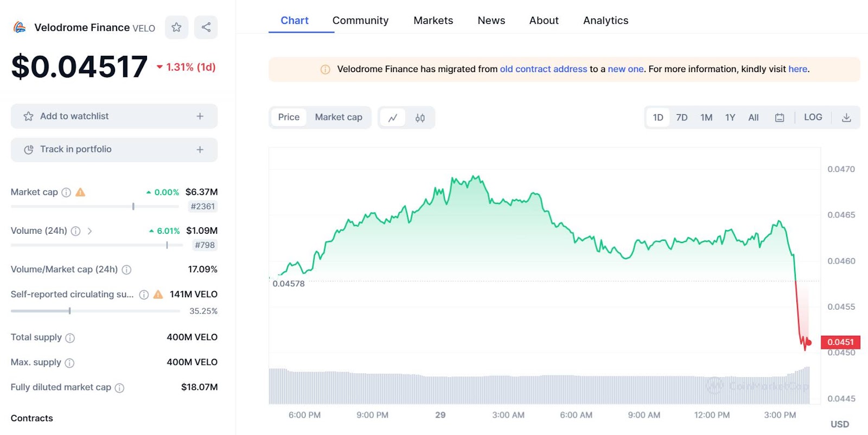This screenshot has width=868, height=435.
Task: Click Add to watchlist button
Action: [x=114, y=116]
